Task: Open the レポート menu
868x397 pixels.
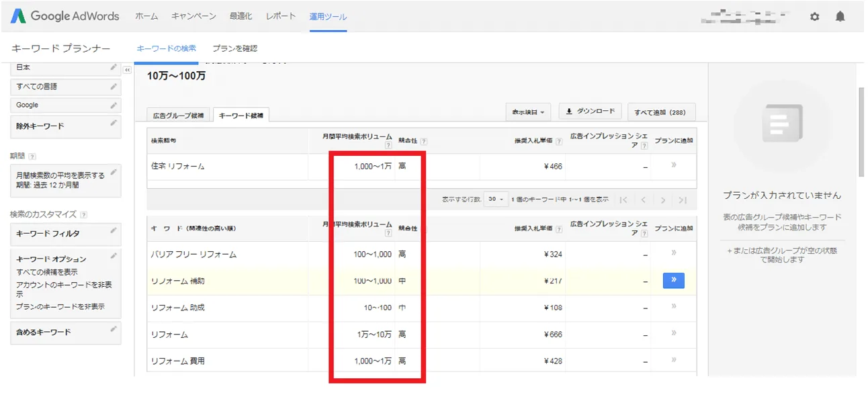Action: coord(280,16)
